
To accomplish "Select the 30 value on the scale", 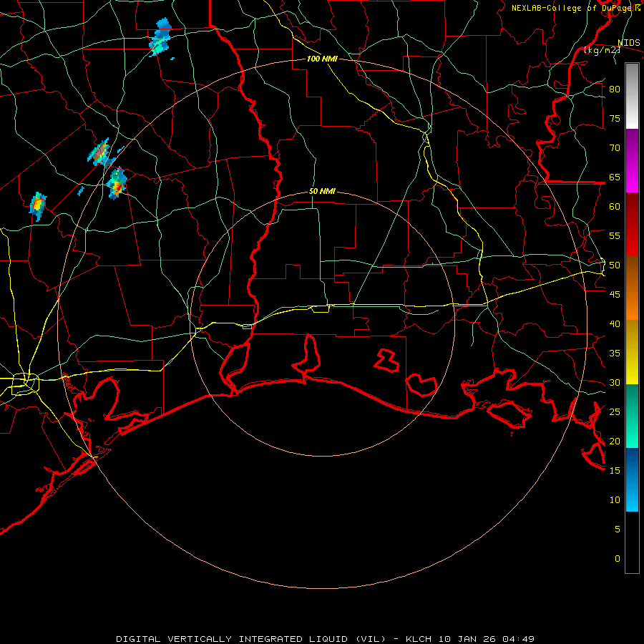I will pyautogui.click(x=615, y=383).
